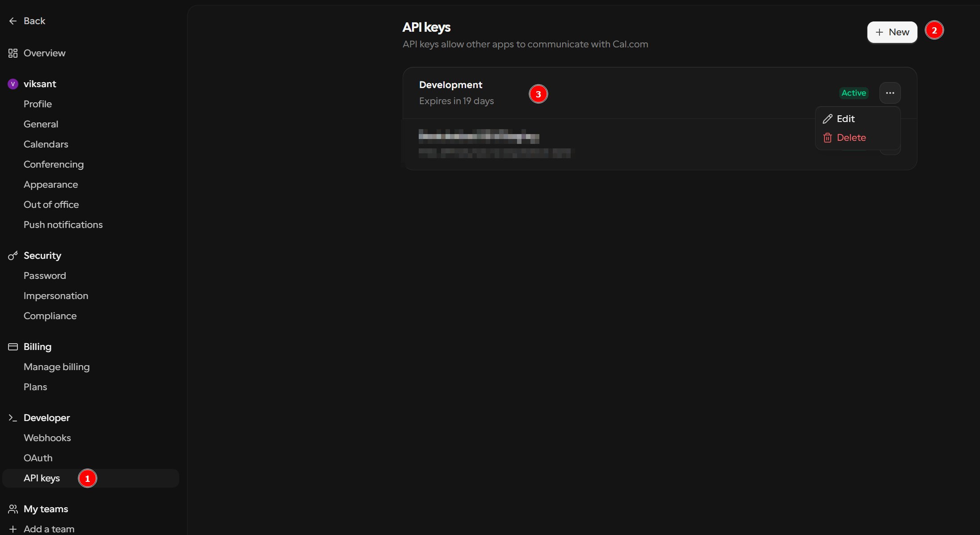The width and height of the screenshot is (980, 535).
Task: Open the Development key options menu
Action: click(x=890, y=93)
